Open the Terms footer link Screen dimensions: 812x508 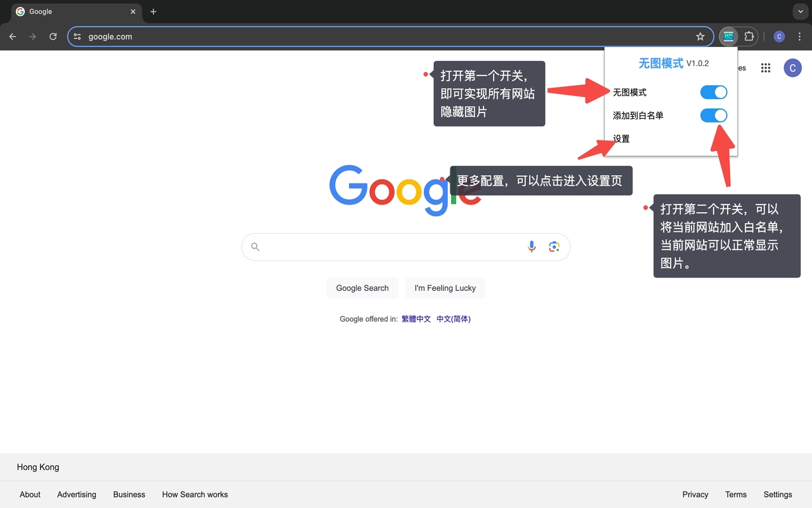point(736,495)
